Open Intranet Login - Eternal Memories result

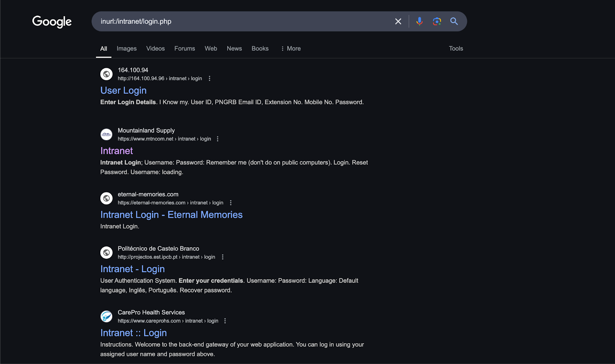click(171, 215)
